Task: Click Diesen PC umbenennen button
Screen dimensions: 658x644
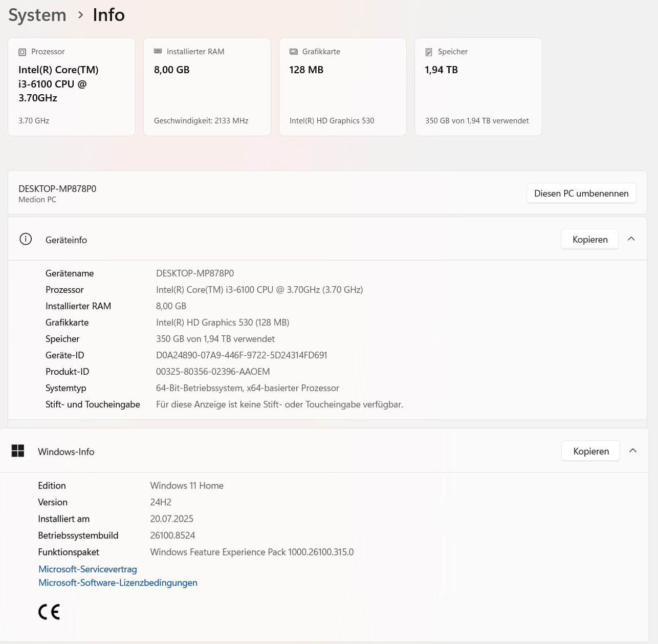Action: (x=581, y=194)
